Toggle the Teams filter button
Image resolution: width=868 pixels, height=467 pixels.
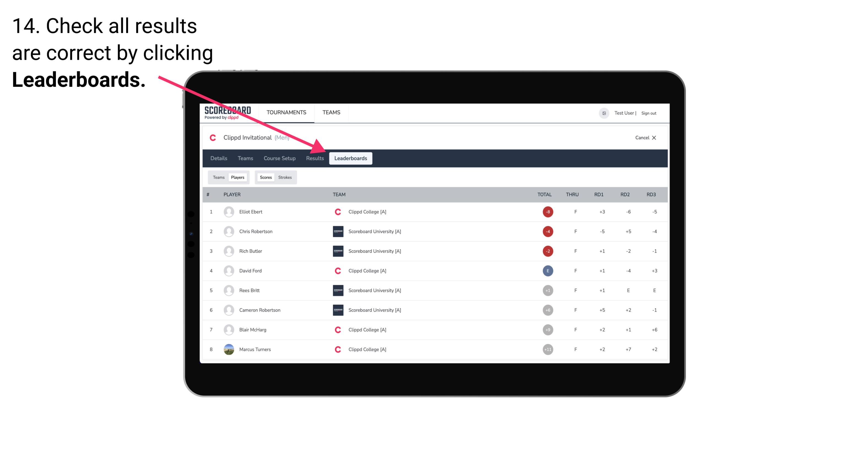click(218, 177)
